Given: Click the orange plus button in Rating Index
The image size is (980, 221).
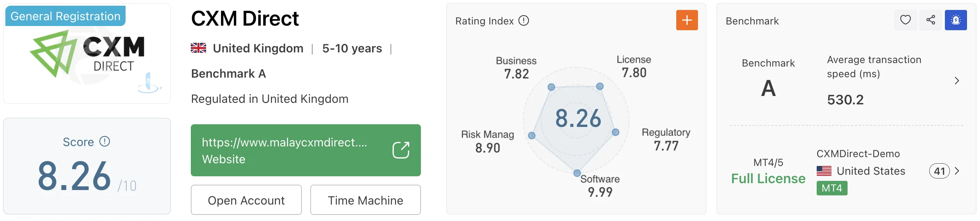Looking at the screenshot, I should pos(687,20).
